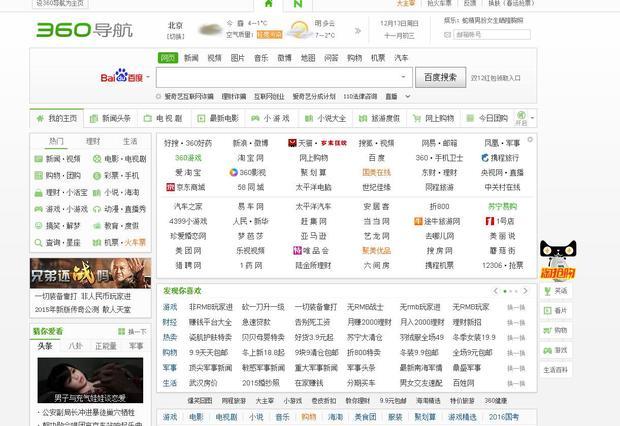Toggle the 开启 switch right of the tab bar
The width and height of the screenshot is (620, 426).
coord(521,118)
